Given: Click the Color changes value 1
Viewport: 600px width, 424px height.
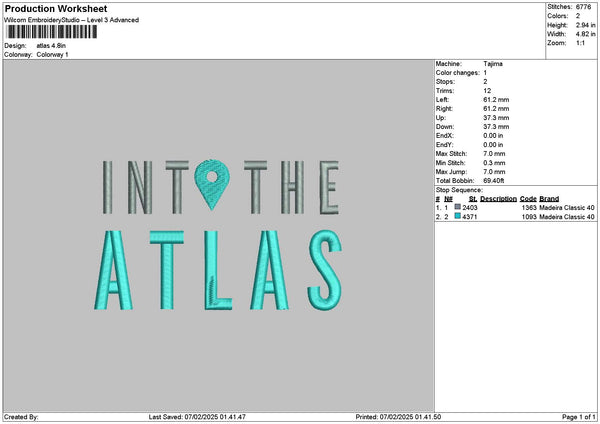Looking at the screenshot, I should click(x=485, y=73).
